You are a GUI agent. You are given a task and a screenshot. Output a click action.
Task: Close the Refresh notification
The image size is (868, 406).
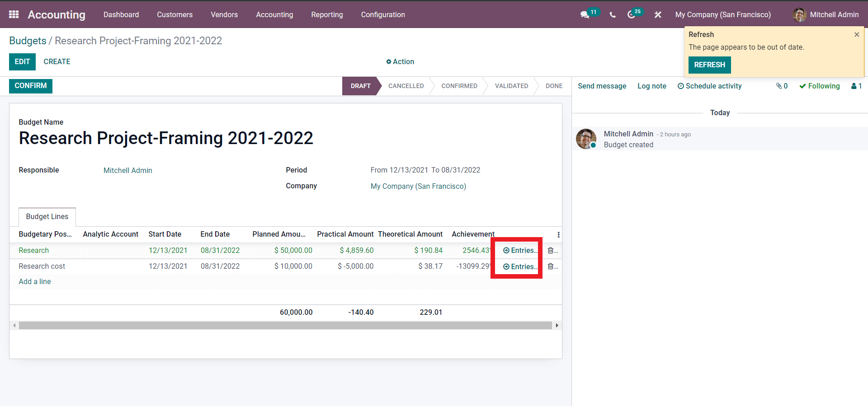click(x=857, y=34)
